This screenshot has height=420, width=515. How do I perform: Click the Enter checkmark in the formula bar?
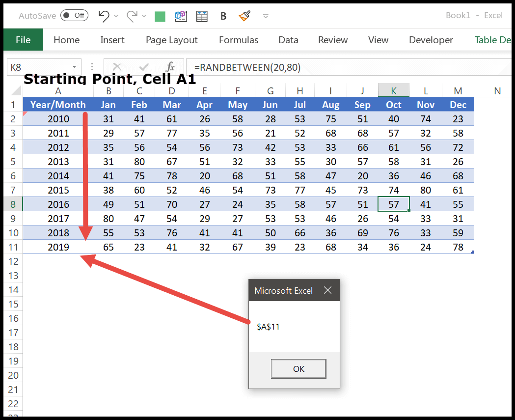click(144, 66)
